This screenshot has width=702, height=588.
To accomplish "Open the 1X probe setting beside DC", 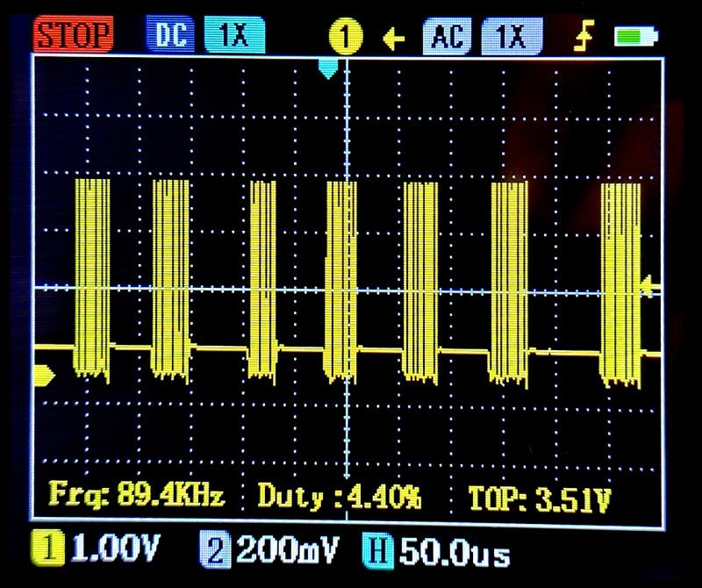I will (233, 35).
